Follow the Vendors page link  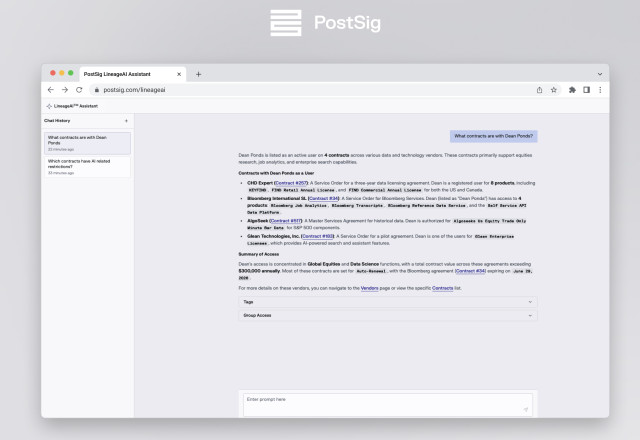tap(369, 288)
